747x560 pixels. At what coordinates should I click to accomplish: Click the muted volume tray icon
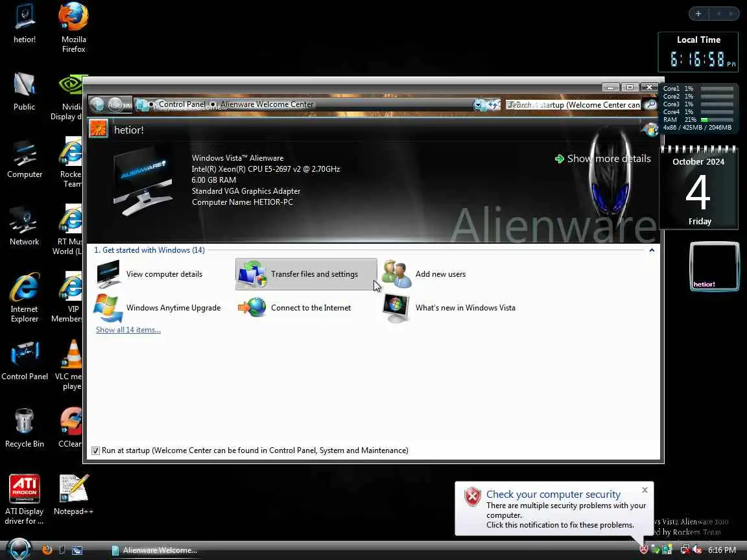(698, 550)
